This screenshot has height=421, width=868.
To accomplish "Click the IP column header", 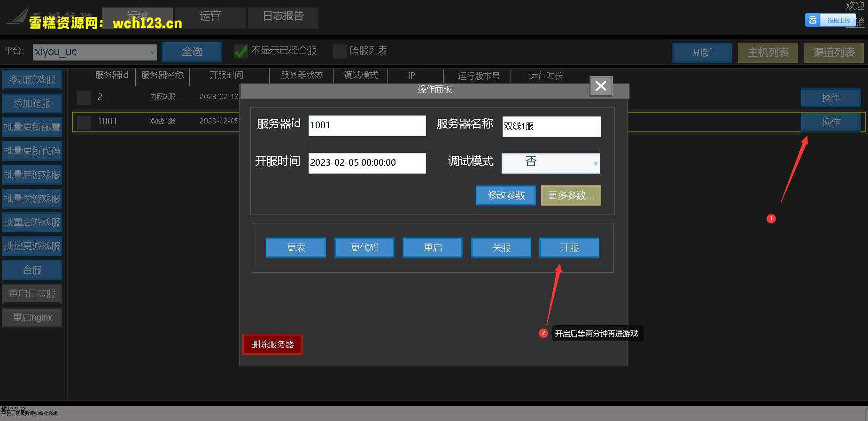I will click(x=411, y=76).
